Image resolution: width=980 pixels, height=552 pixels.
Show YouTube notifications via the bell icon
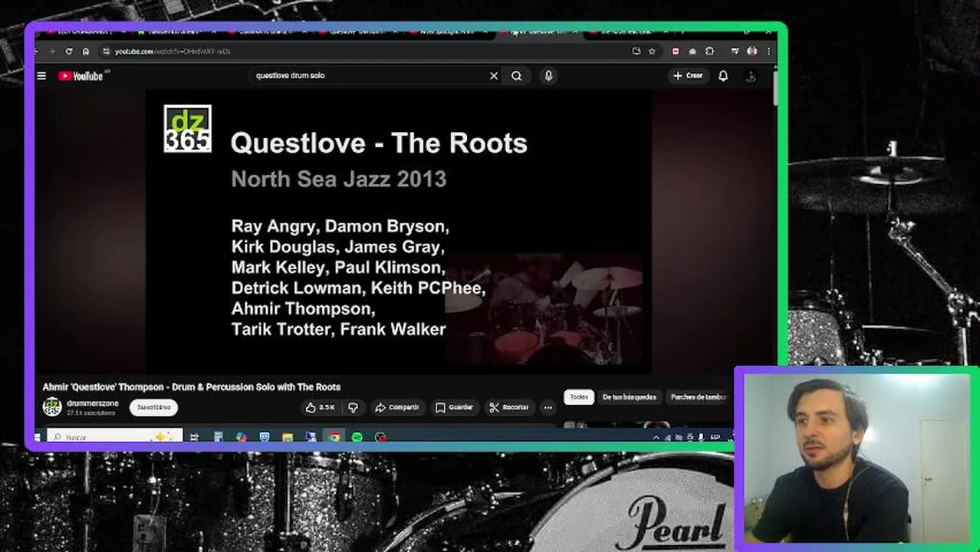(x=723, y=76)
